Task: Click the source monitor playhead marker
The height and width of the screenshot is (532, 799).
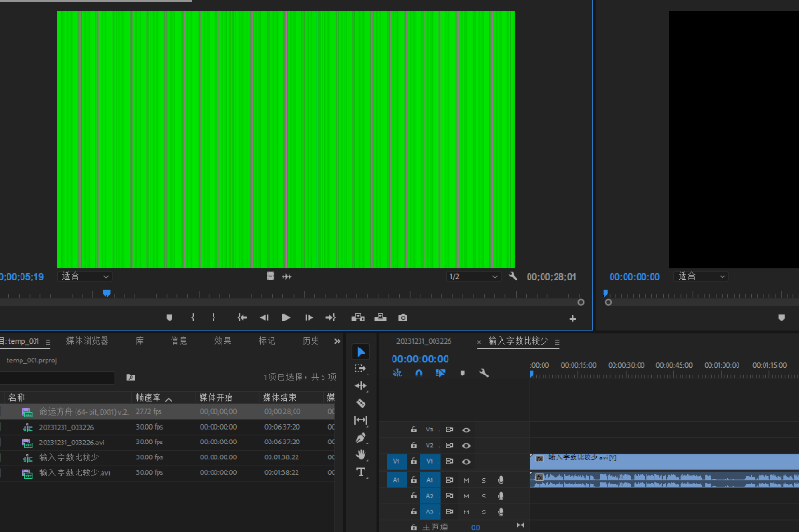Action: click(106, 293)
